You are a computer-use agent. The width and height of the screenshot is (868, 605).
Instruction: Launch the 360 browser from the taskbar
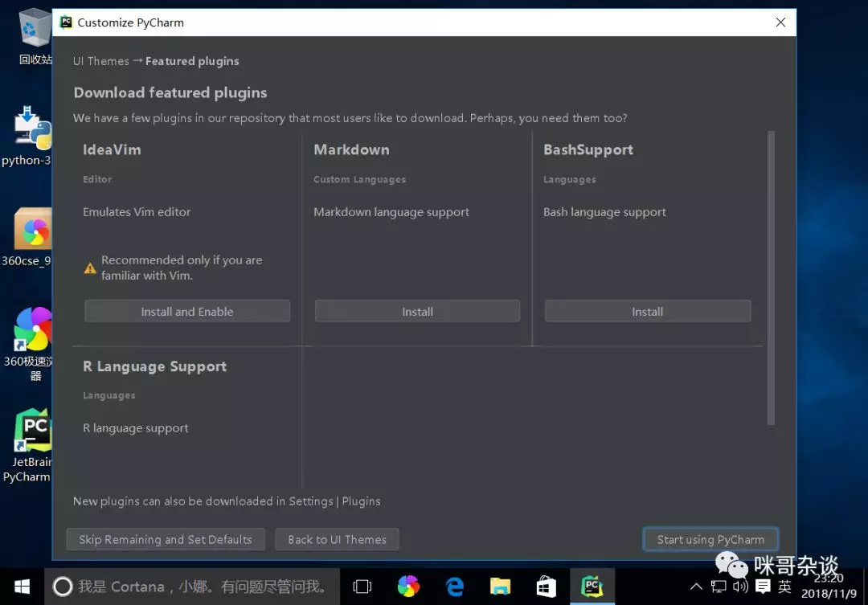408,587
